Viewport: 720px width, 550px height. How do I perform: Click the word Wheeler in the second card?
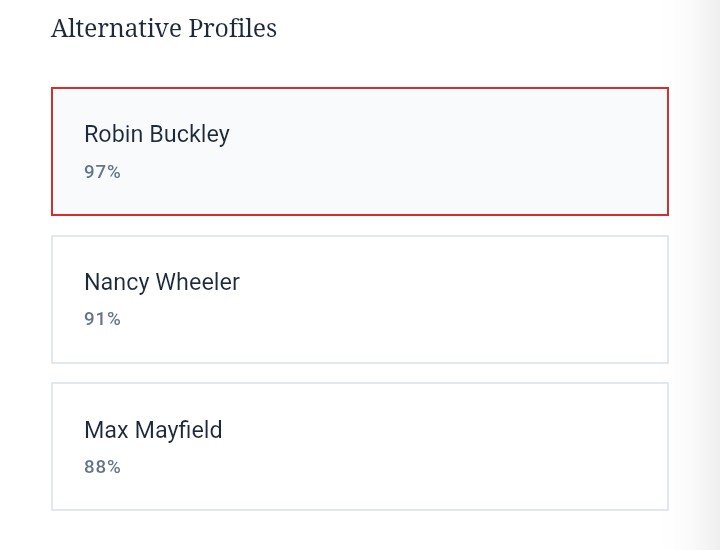point(197,281)
